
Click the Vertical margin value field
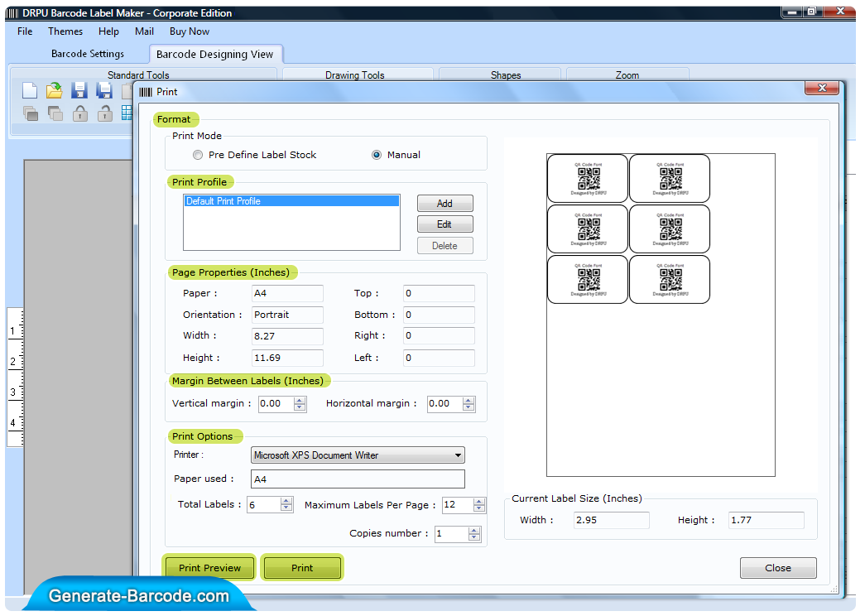(x=276, y=403)
